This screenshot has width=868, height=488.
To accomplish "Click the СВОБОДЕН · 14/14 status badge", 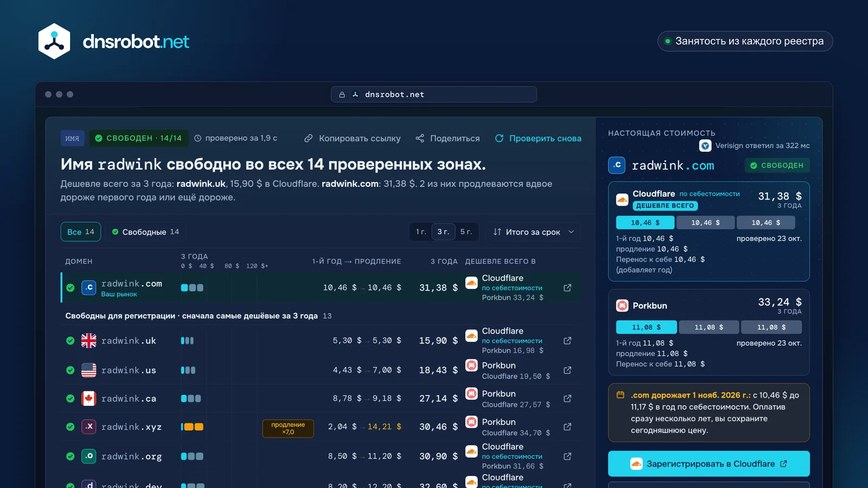I will (x=139, y=138).
